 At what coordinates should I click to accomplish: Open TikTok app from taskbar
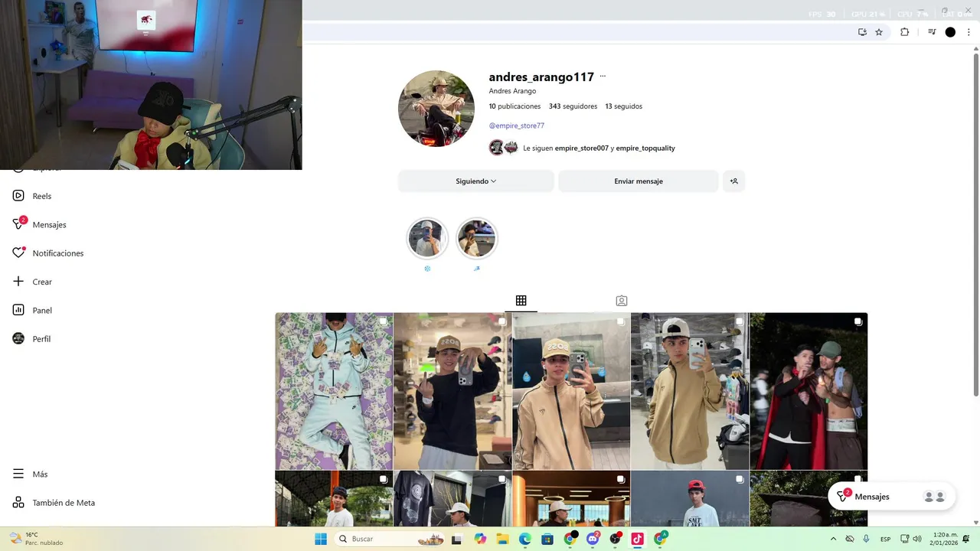tap(637, 539)
